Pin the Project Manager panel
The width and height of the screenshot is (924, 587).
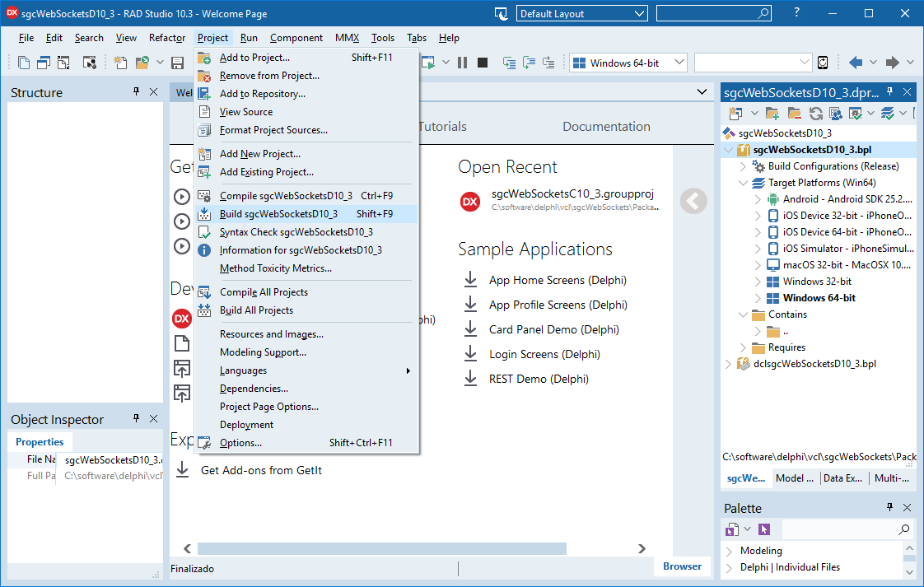pyautogui.click(x=889, y=91)
